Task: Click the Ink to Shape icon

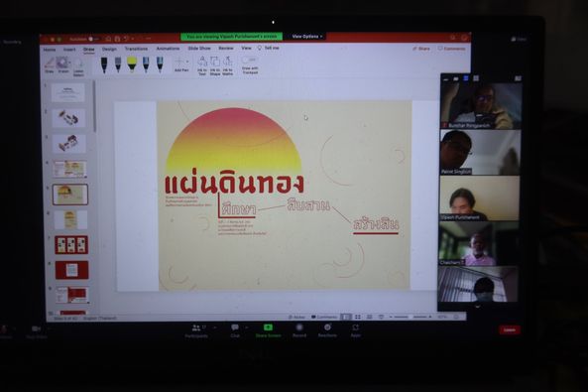Action: click(215, 65)
